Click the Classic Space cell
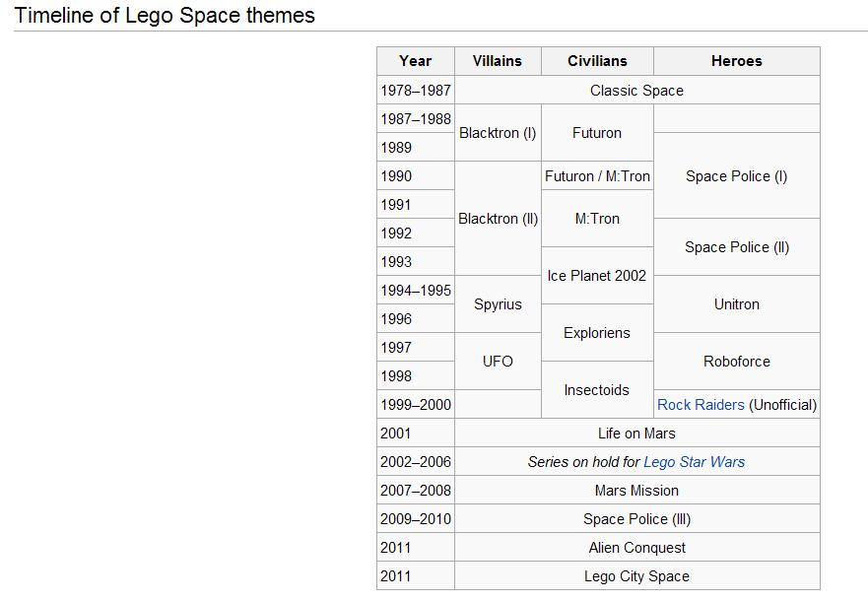Screen dimensions: 868x601 click(x=636, y=91)
